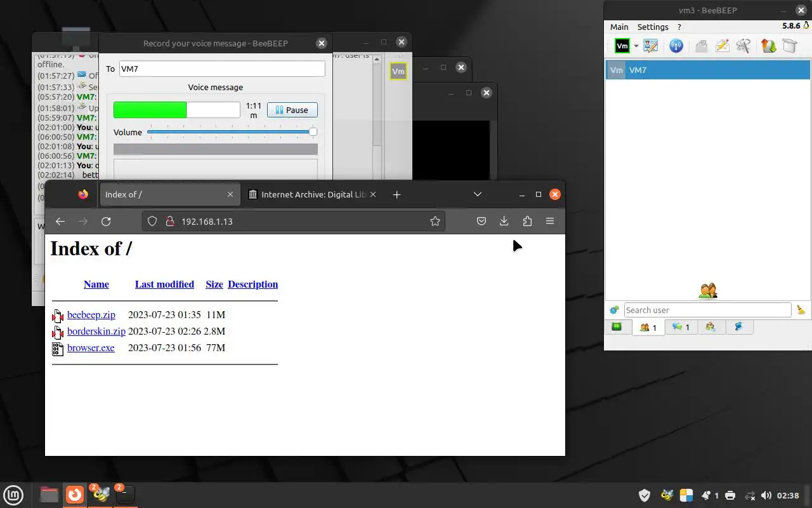
Task: Click the broom clear-search icon
Action: (801, 310)
